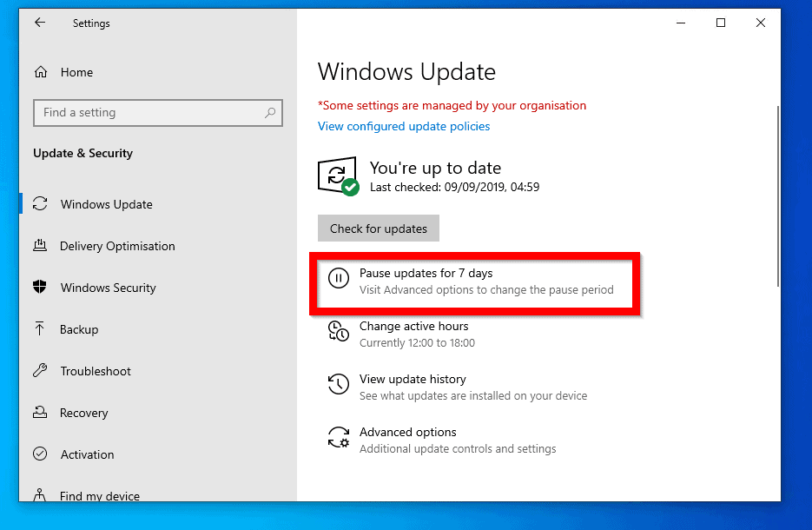Go to Activation settings
This screenshot has width=812, height=530.
point(87,454)
